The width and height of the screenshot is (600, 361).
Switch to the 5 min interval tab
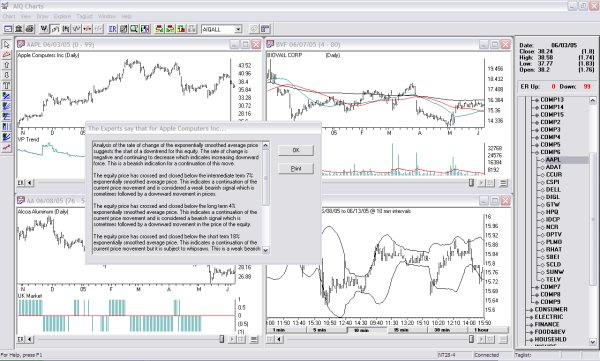click(x=319, y=330)
